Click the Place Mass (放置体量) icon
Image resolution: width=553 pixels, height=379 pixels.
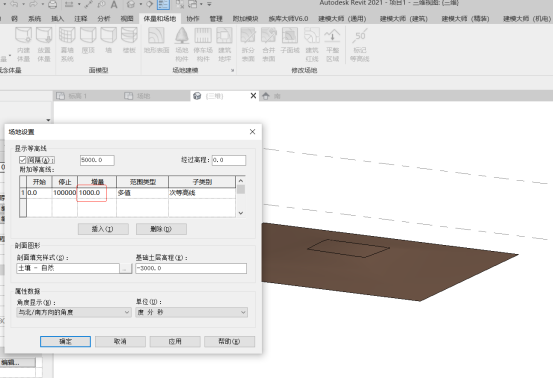pyautogui.click(x=44, y=36)
